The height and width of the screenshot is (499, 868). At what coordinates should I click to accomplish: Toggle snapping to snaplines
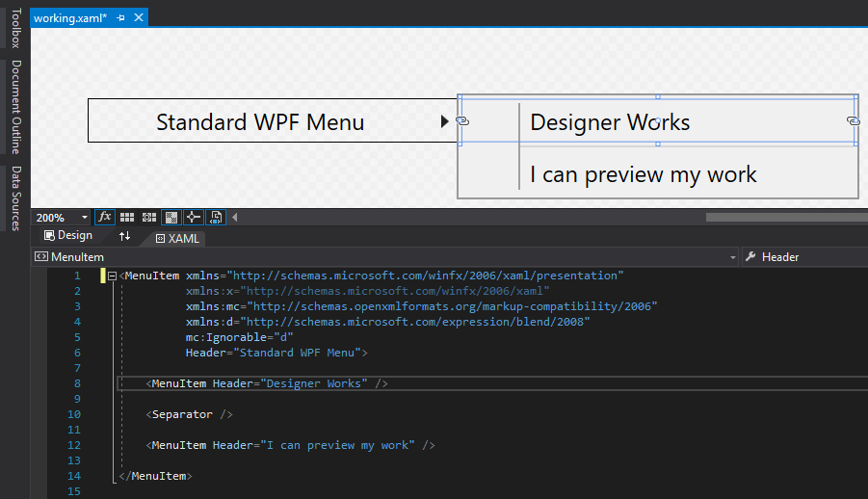(193, 217)
